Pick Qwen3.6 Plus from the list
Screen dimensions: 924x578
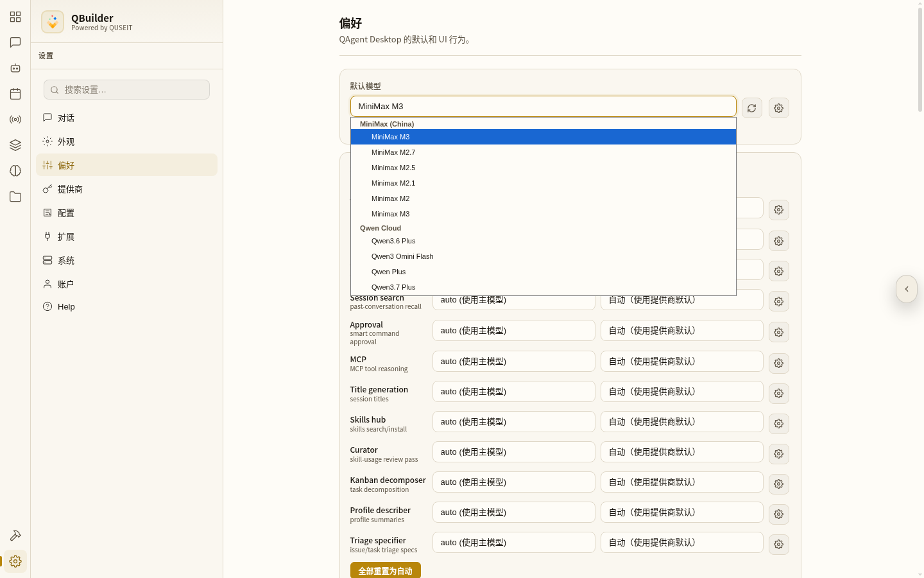(543, 241)
